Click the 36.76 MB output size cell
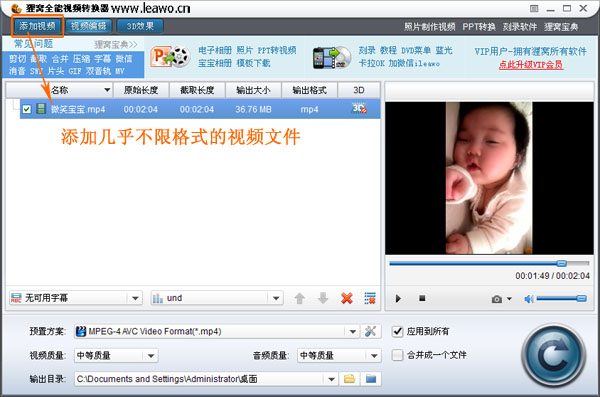Screen dimensions: 600x397 tap(253, 109)
